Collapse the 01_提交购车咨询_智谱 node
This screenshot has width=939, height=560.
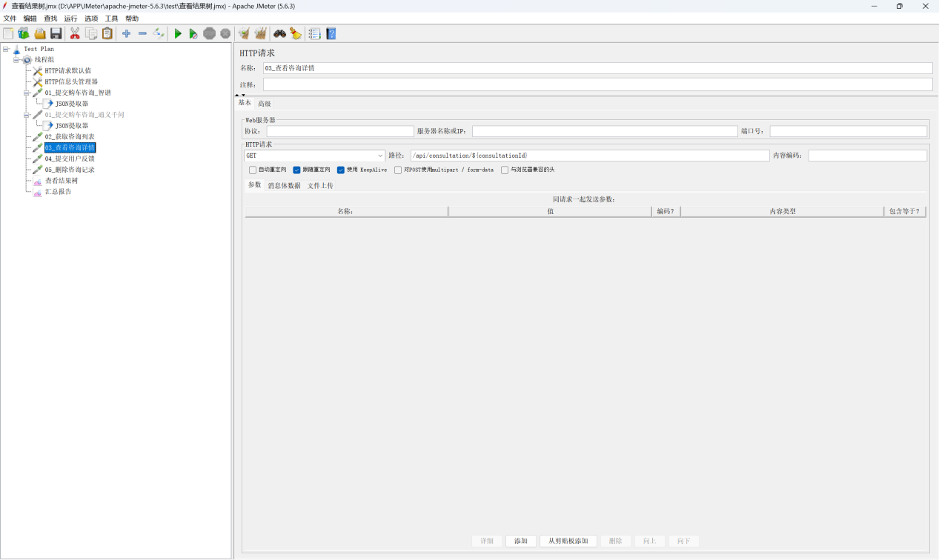(x=27, y=93)
